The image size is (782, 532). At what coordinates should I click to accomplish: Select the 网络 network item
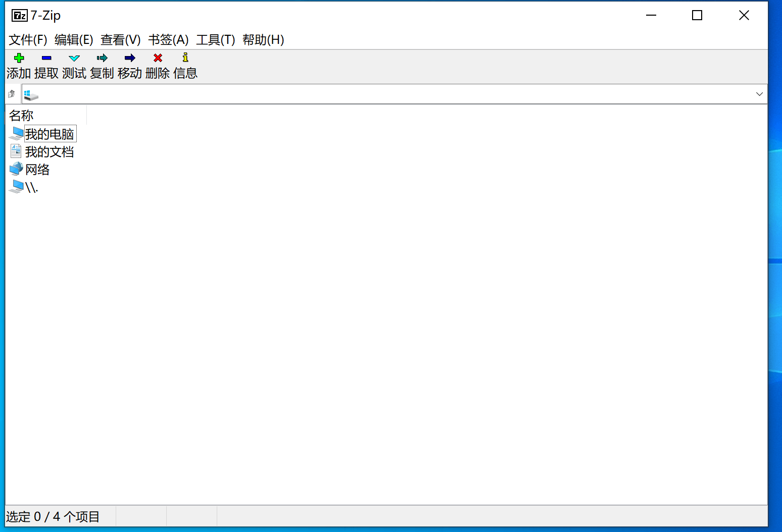[x=37, y=170]
